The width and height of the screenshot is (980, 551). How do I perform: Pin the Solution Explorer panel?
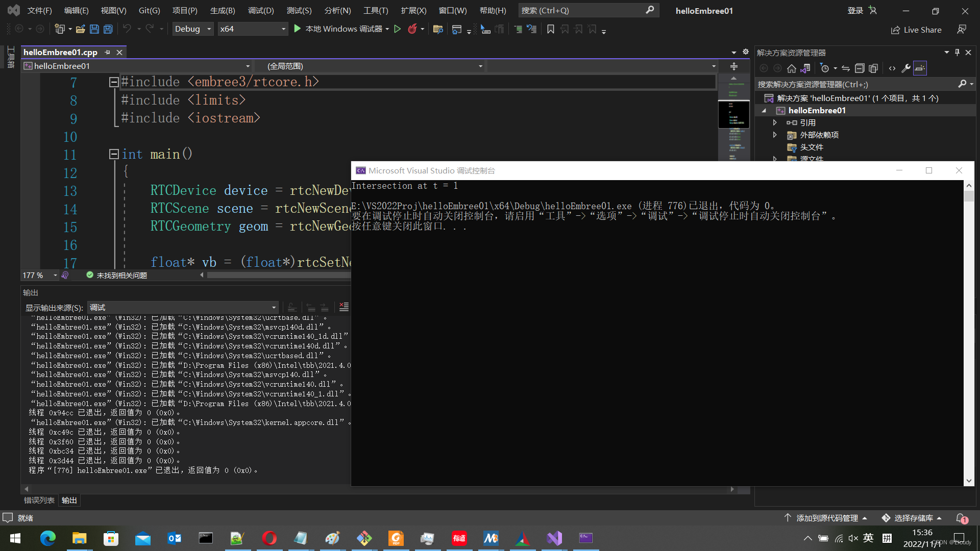pos(957,53)
